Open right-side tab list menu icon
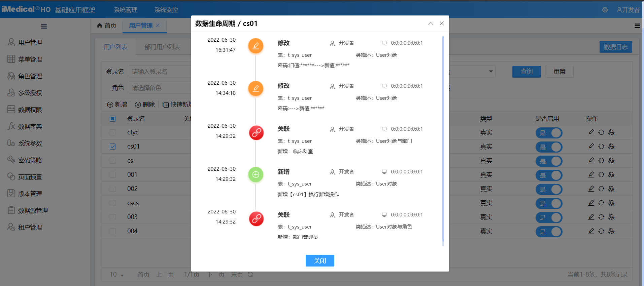 [637, 26]
